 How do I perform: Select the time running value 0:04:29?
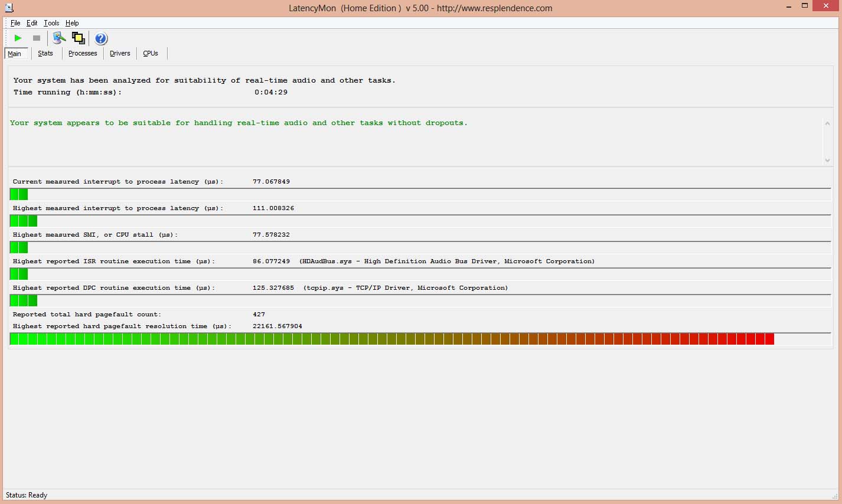pos(271,92)
